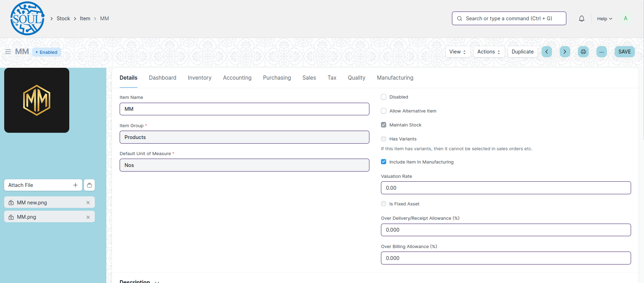
Task: Toggle Has Variants checkbox
Action: 384,139
